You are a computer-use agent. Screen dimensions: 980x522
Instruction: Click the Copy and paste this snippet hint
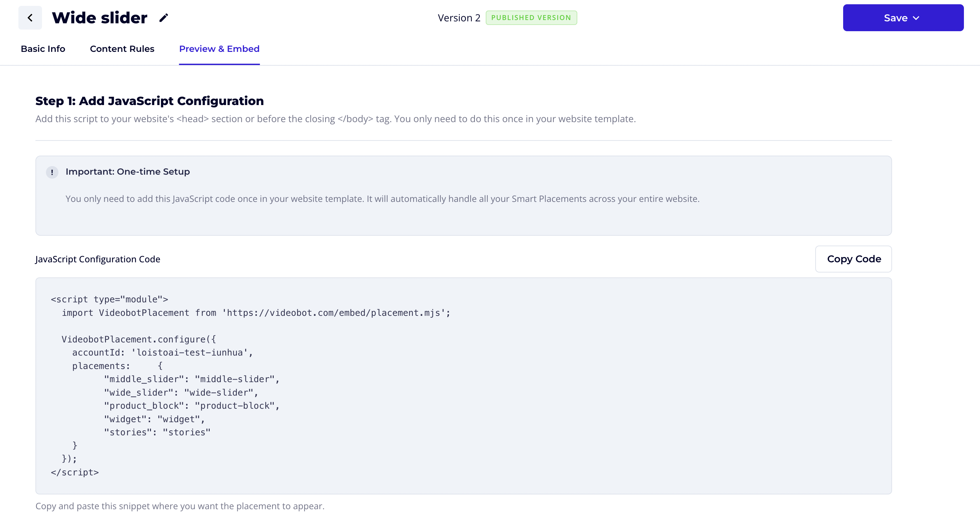180,506
